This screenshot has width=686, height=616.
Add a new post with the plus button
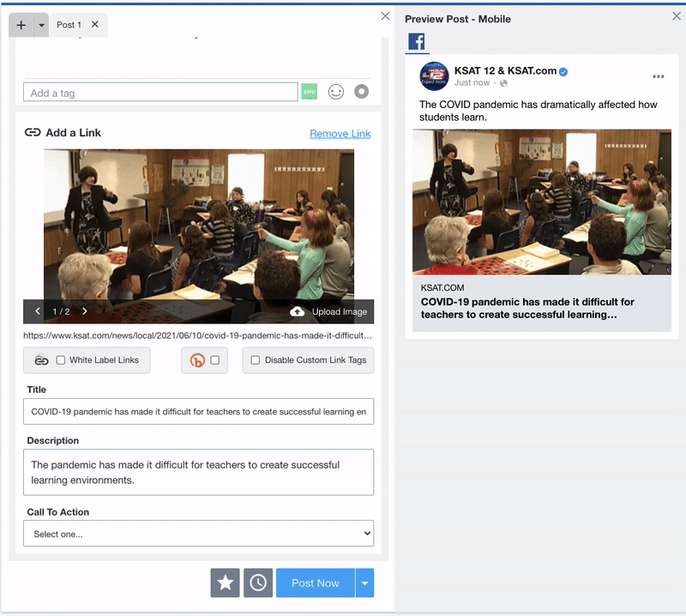21,25
